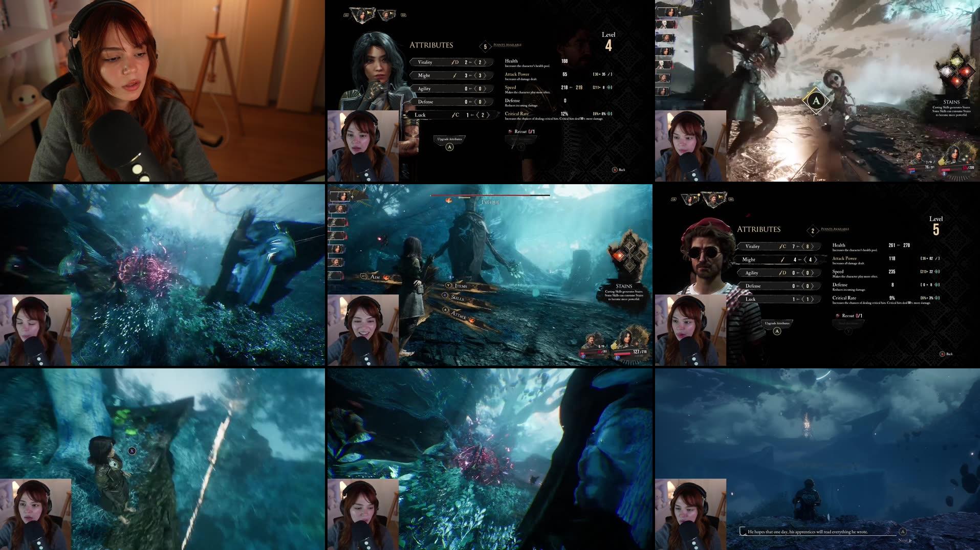Click first turn-order portrait in Evêque battle

pyautogui.click(x=340, y=196)
